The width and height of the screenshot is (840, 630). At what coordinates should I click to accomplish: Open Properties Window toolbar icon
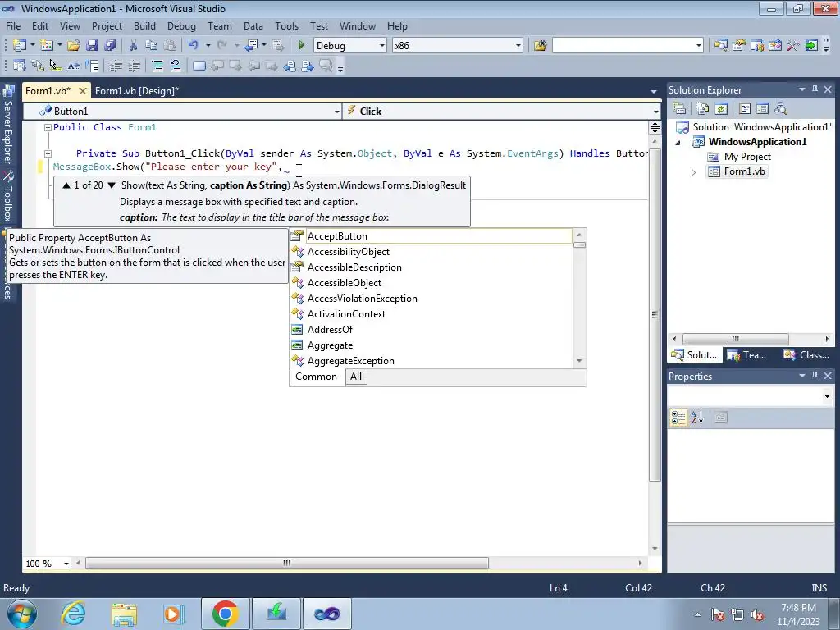coord(739,46)
